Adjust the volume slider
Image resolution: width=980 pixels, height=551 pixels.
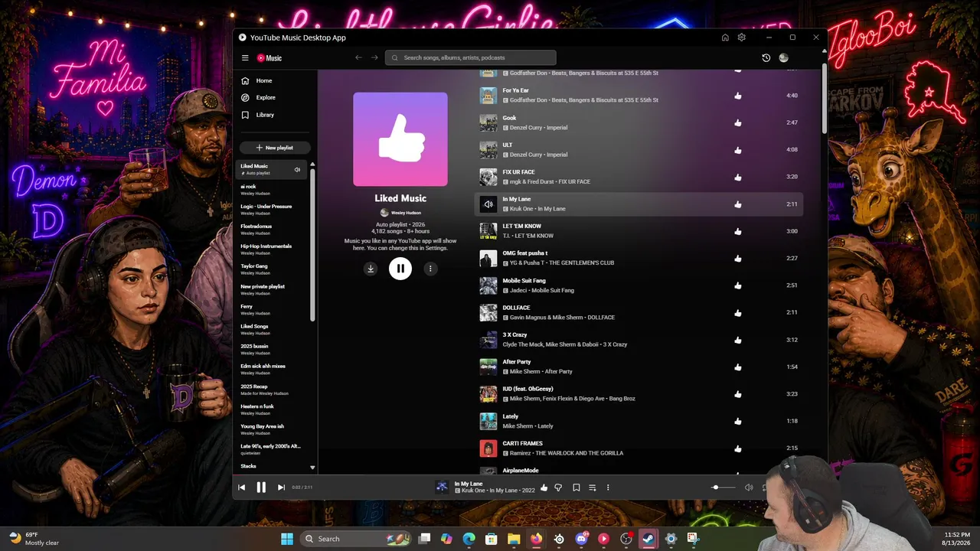pos(723,487)
